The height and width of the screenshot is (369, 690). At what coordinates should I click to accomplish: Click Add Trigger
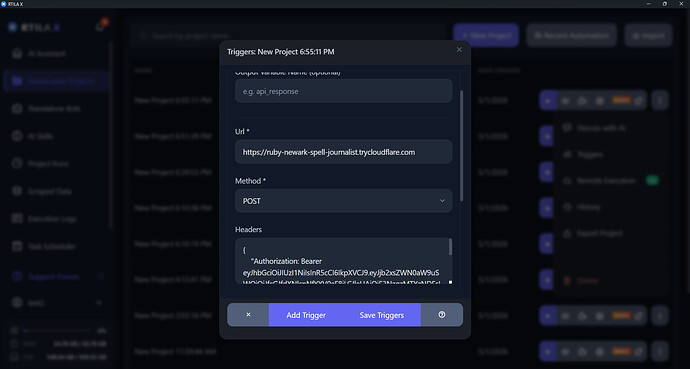(x=306, y=315)
